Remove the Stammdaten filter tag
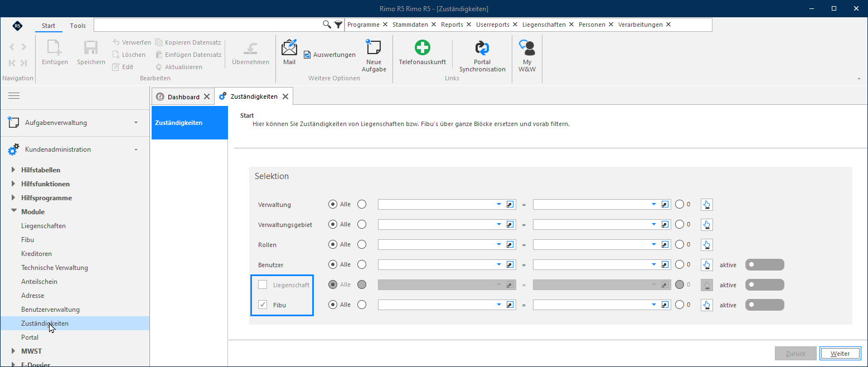 point(433,25)
